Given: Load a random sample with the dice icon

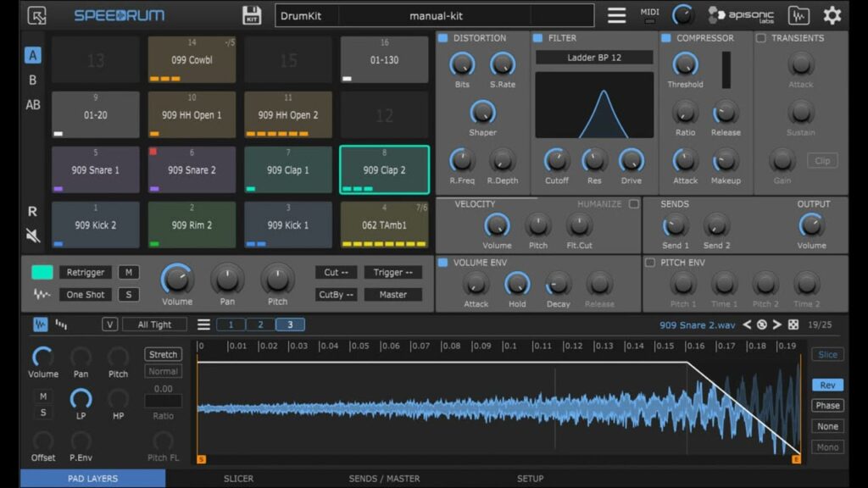Looking at the screenshot, I should click(x=793, y=324).
